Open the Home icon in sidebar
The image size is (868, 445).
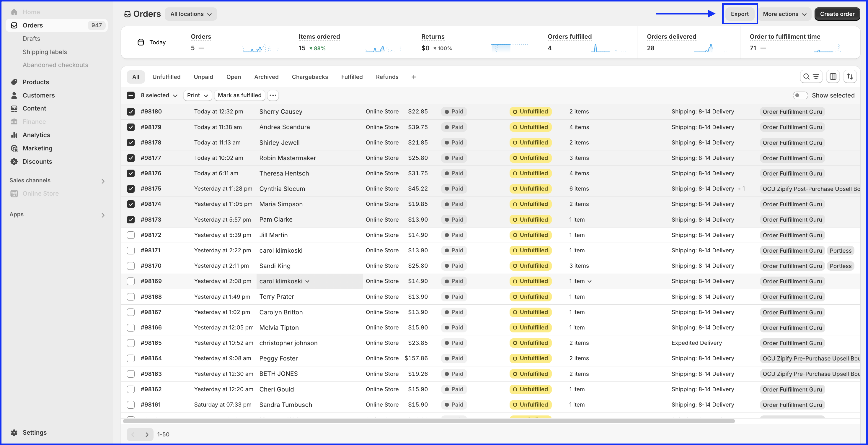[x=14, y=12]
